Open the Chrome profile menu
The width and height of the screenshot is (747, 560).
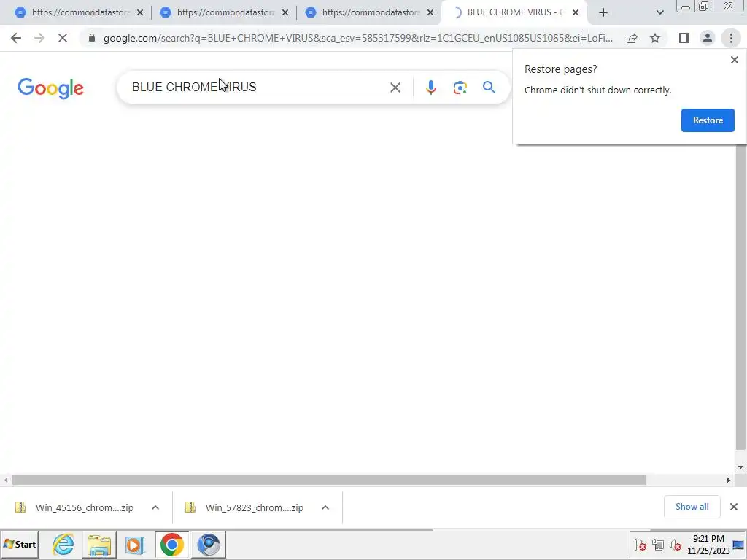tap(708, 38)
